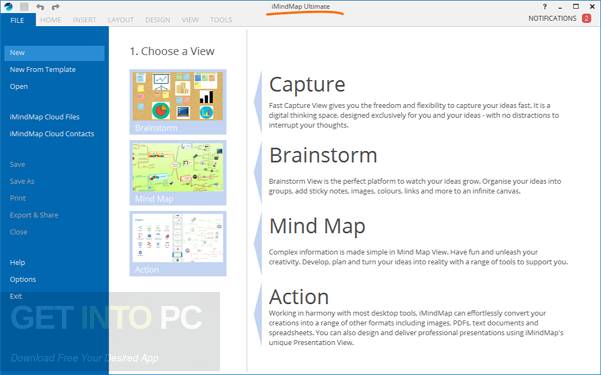Open the TOOLS ribbon tab
Screen dimensions: 601x375
click(221, 20)
